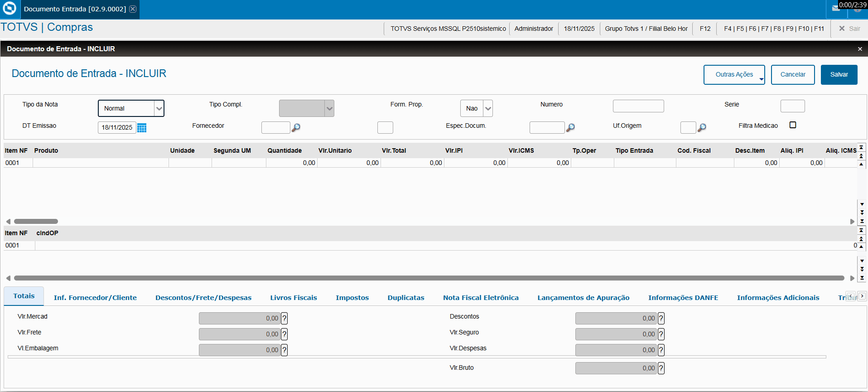868x392 pixels.
Task: Focus the Serie input field
Action: pos(792,106)
